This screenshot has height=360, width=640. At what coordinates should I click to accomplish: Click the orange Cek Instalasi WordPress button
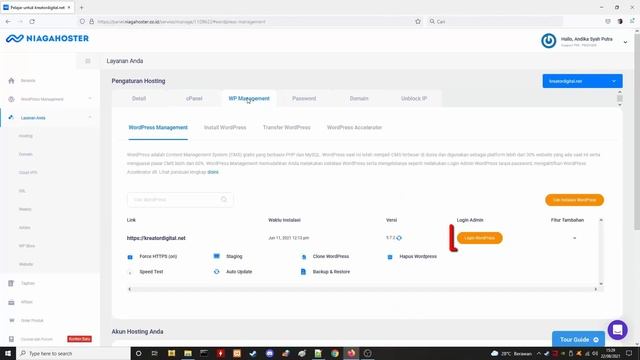click(574, 200)
